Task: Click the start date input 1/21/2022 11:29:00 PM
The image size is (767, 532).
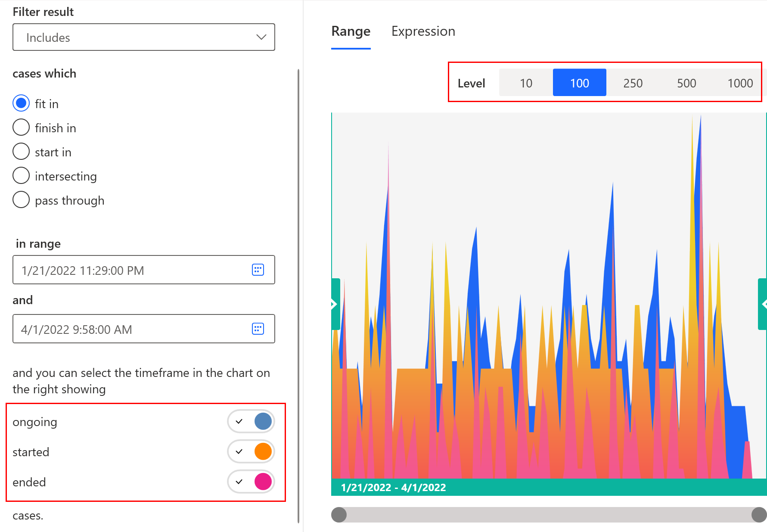Action: [144, 270]
